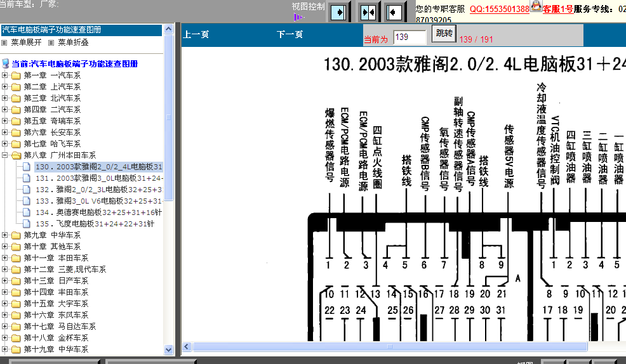Select 第五章 奇瑞车系 chapter label

[x=52, y=120]
